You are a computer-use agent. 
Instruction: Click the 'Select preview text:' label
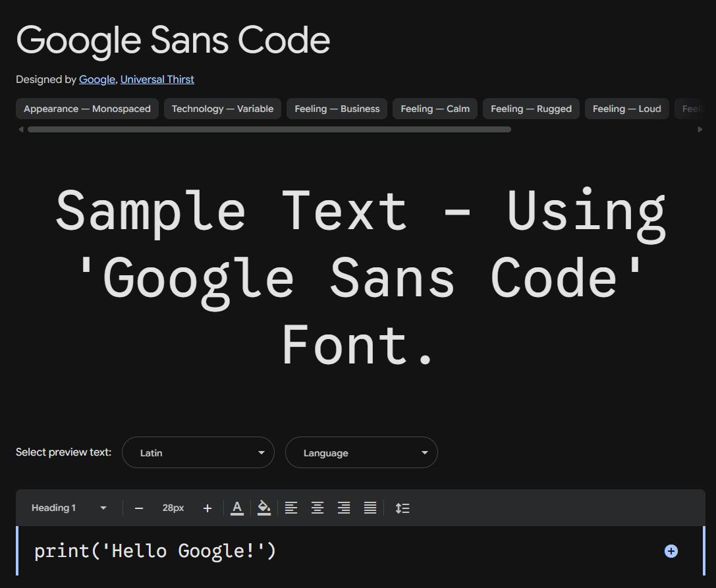point(63,452)
